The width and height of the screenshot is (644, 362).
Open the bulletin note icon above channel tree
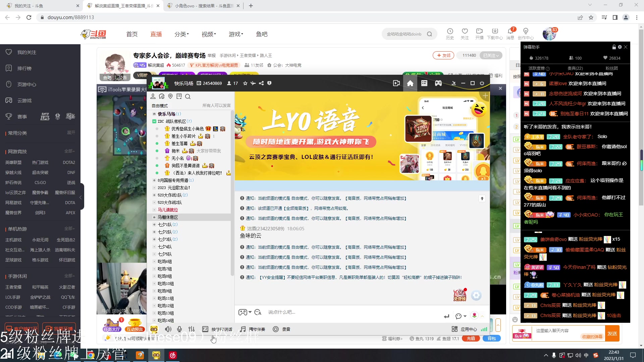(x=179, y=97)
